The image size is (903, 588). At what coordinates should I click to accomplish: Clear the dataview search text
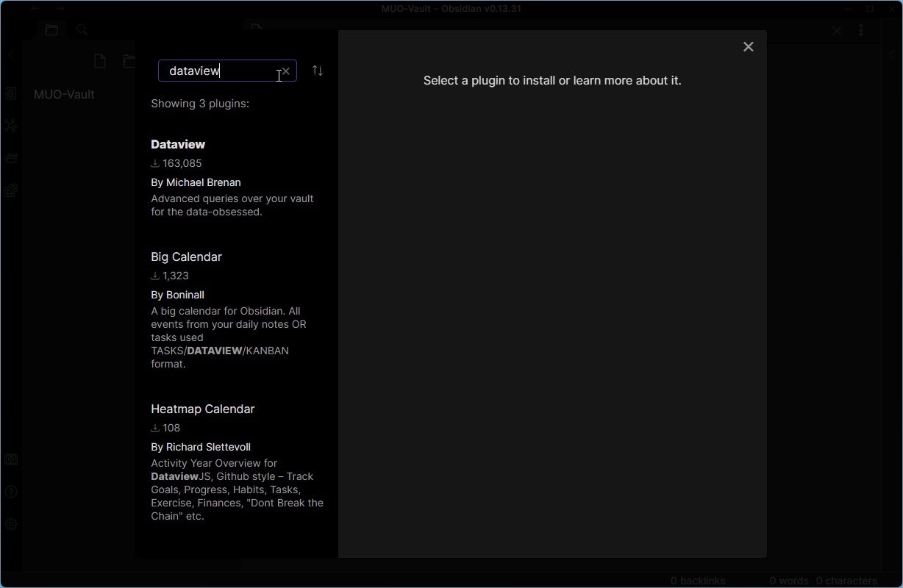[286, 71]
